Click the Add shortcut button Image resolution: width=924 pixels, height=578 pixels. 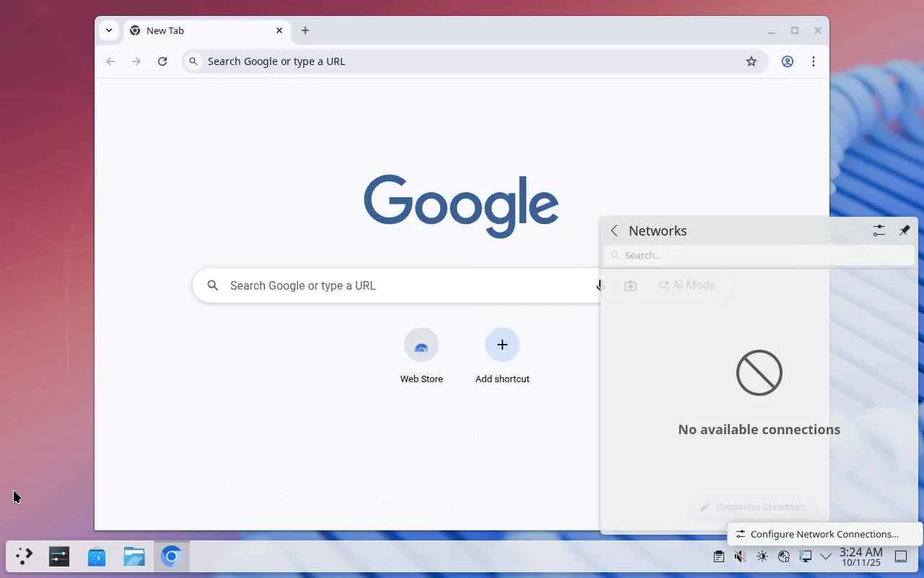tap(502, 355)
